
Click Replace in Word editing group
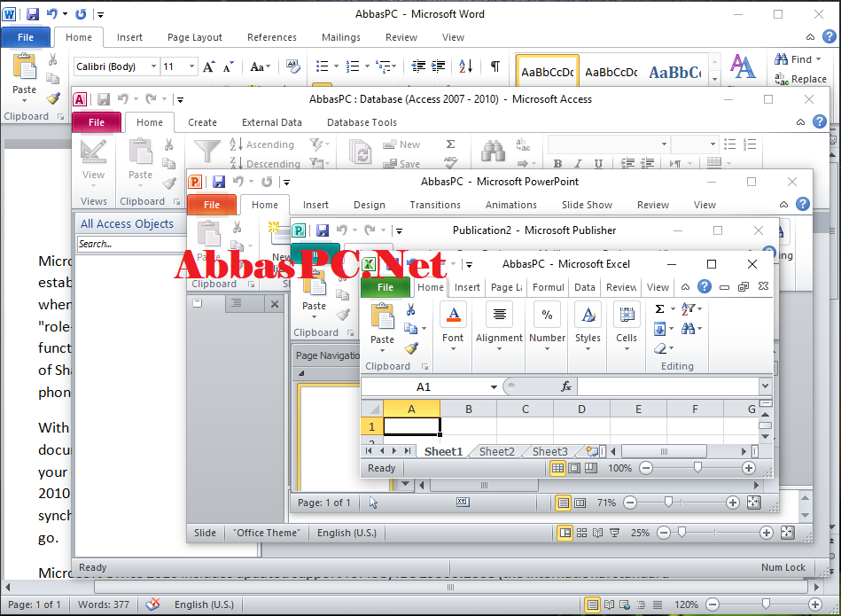(800, 79)
